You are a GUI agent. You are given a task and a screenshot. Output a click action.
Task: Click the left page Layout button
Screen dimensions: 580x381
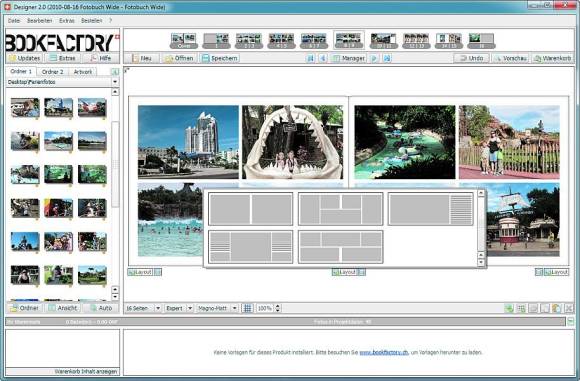140,272
